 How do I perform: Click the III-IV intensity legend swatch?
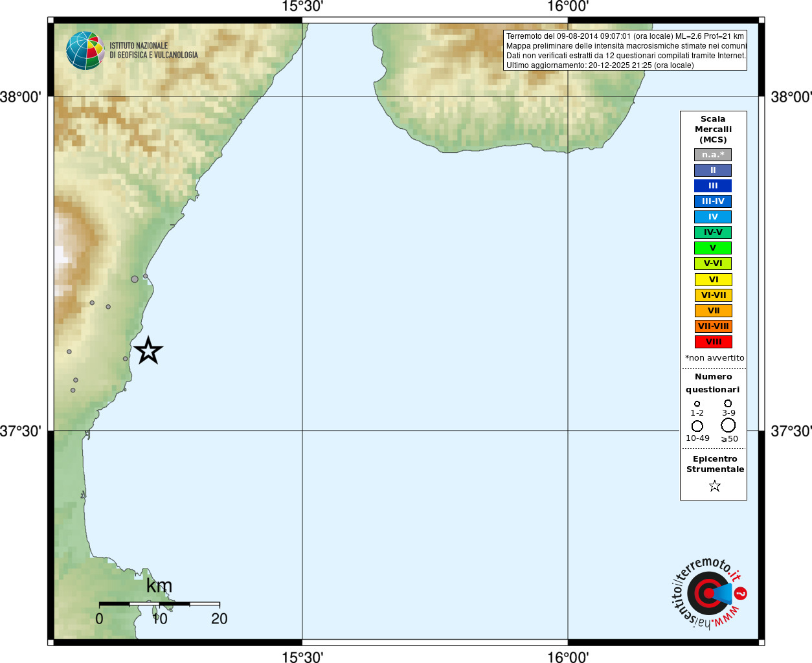point(713,201)
